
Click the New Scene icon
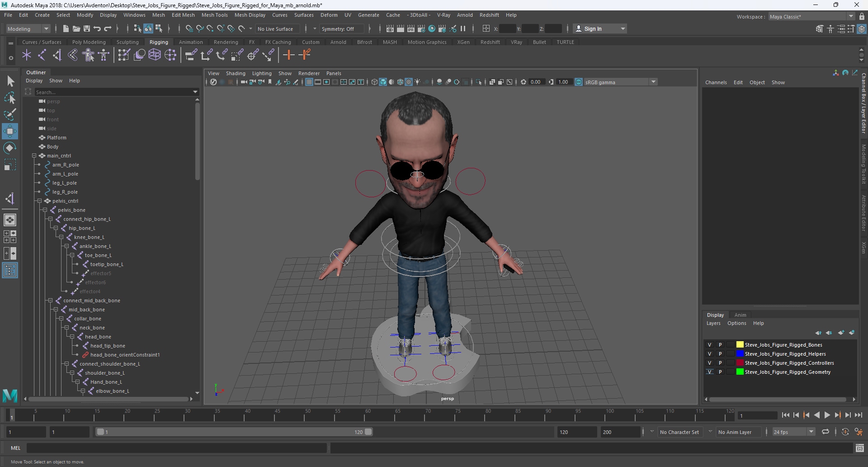pyautogui.click(x=66, y=29)
